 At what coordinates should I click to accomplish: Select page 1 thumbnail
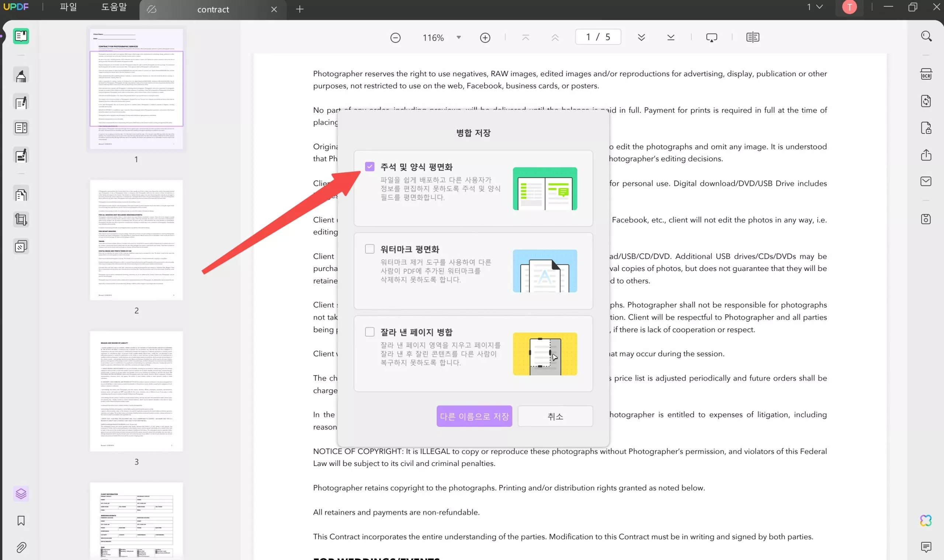pos(136,89)
